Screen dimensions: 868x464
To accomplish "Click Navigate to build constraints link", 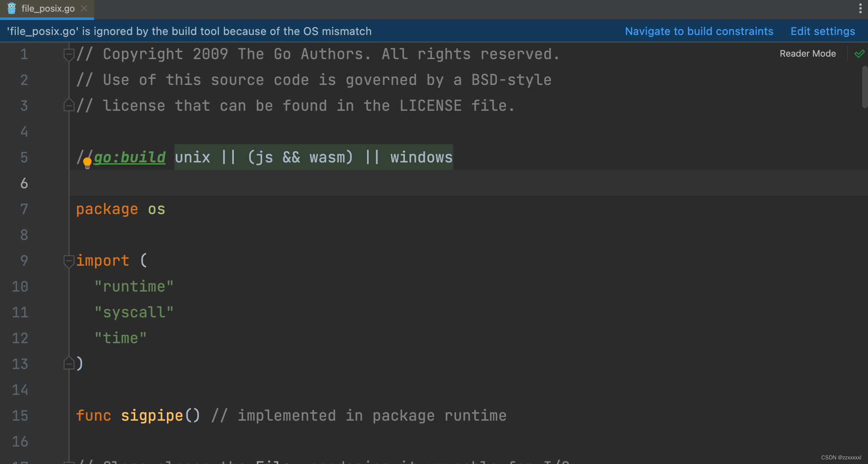I will pos(699,31).
